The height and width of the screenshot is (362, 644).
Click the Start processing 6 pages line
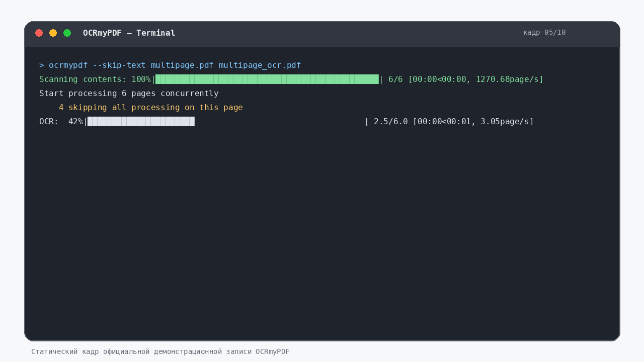coord(129,94)
